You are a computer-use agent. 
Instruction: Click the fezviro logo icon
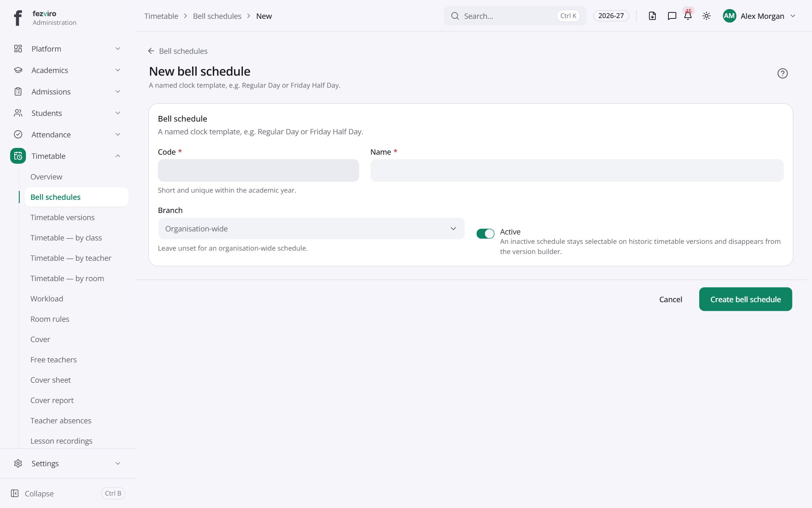[18, 18]
